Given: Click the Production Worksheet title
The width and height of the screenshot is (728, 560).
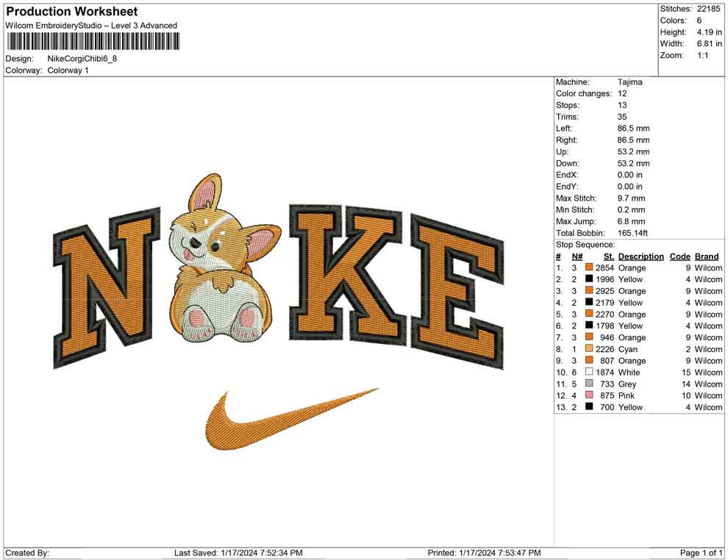Looking at the screenshot, I should click(72, 12).
